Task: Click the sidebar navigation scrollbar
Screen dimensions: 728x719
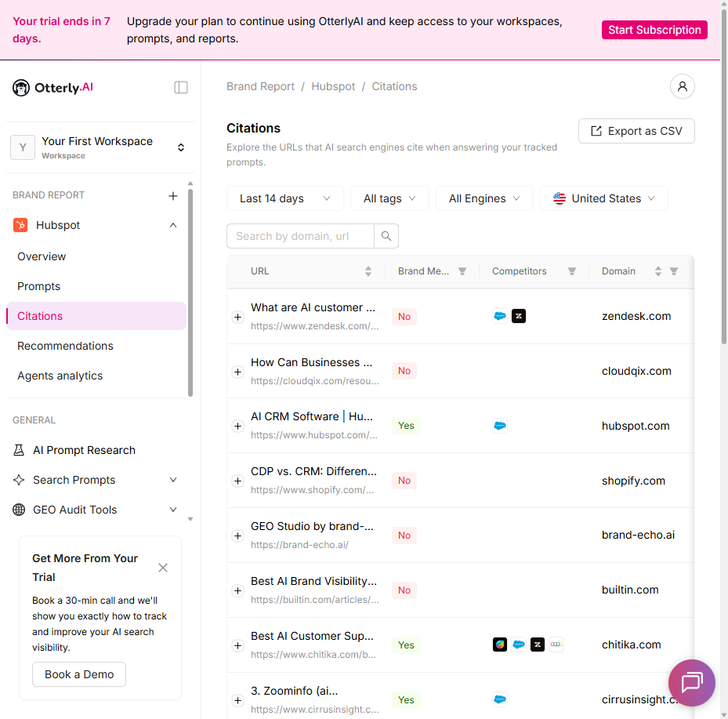Action: pyautogui.click(x=190, y=292)
